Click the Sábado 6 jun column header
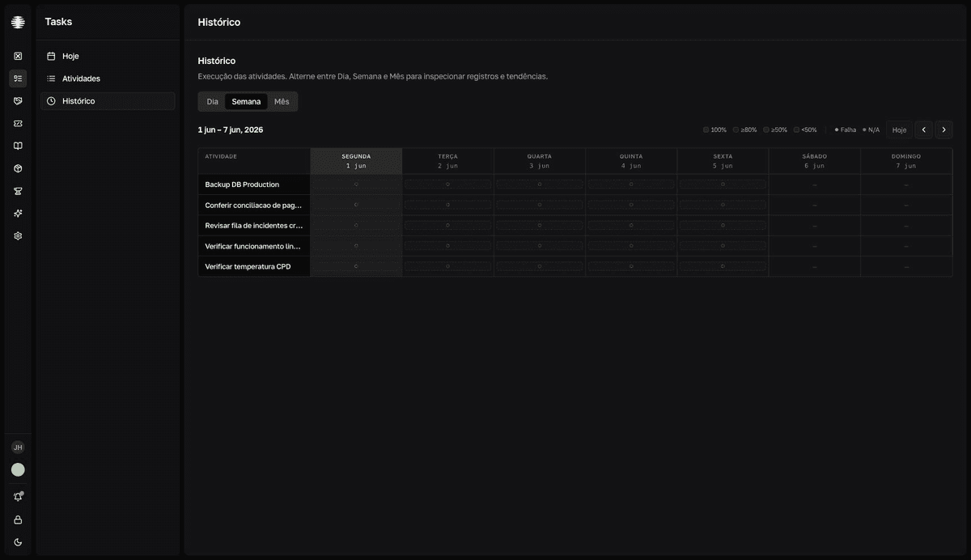Image resolution: width=971 pixels, height=560 pixels. pyautogui.click(x=815, y=161)
